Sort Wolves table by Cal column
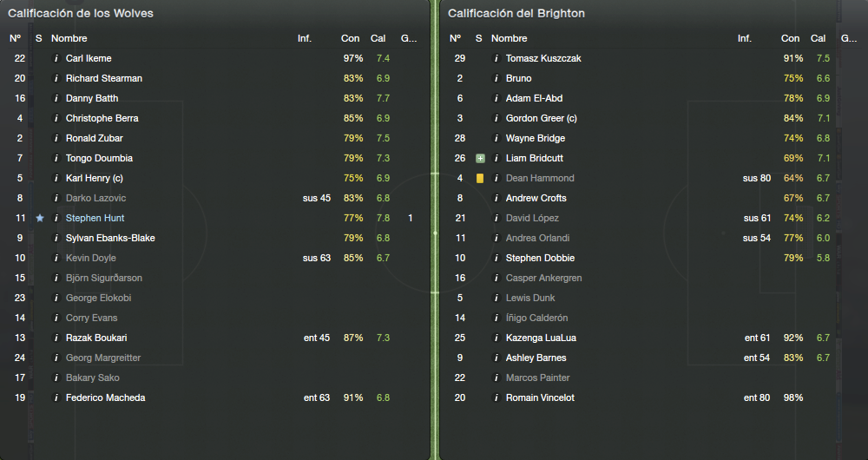 [378, 38]
